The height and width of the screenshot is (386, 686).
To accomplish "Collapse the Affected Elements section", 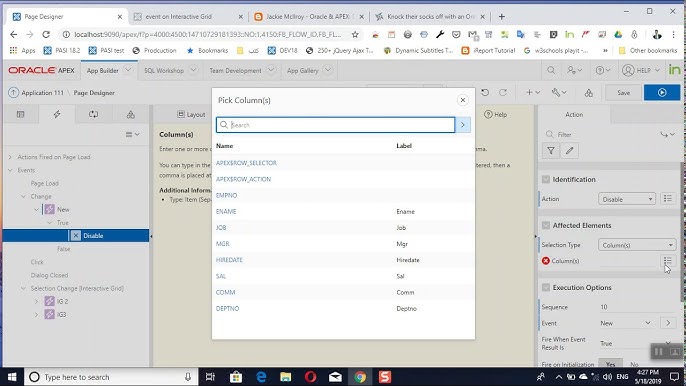I will point(546,225).
